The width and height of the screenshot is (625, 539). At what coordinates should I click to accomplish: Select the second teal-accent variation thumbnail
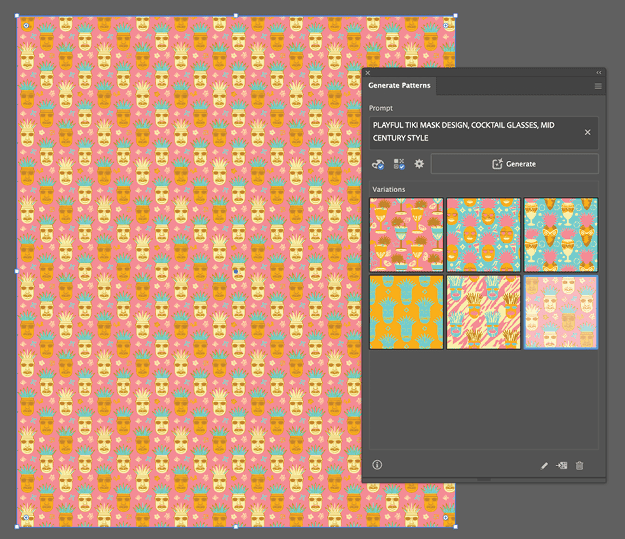(x=483, y=235)
